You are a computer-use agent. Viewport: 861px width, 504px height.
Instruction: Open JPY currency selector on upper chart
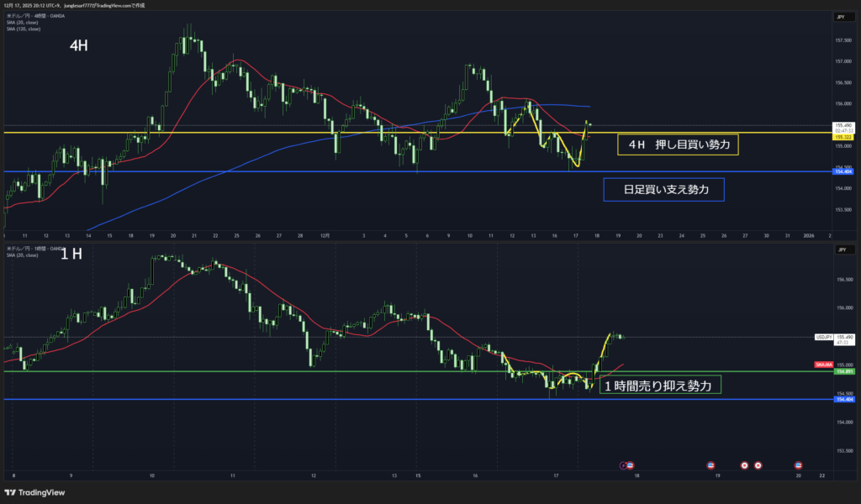(x=840, y=17)
